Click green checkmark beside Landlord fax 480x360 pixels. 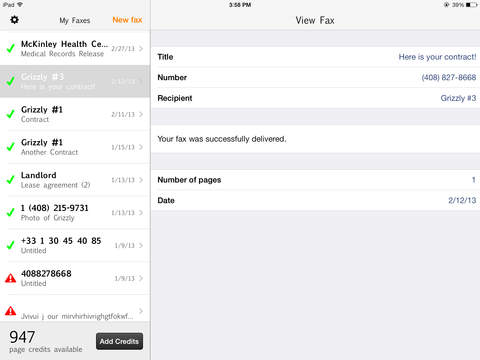(x=11, y=180)
